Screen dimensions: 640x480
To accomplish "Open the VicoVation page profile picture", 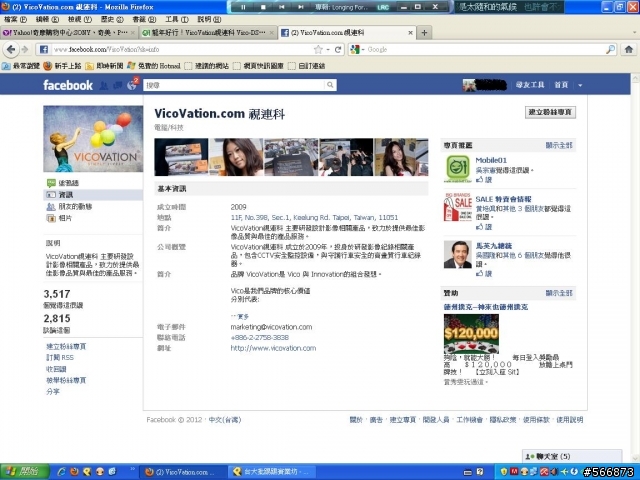I will 93,139.
